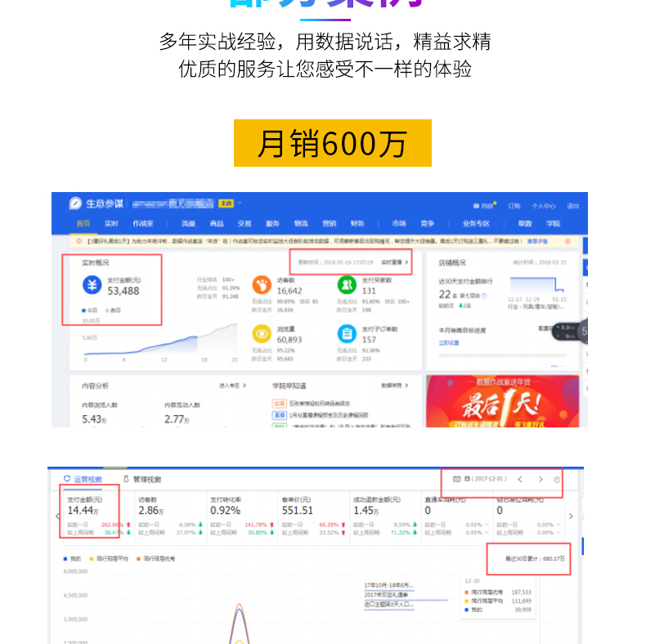646x644 pixels.
Task: Open the 交易 navigation tab
Action: click(244, 224)
